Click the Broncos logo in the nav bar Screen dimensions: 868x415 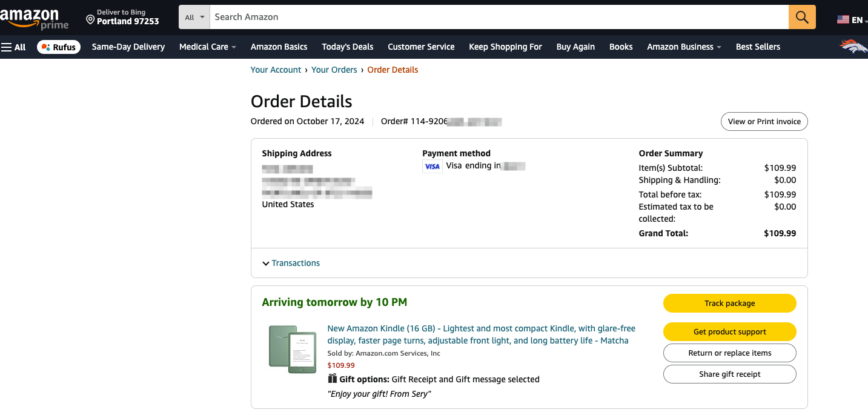[853, 47]
